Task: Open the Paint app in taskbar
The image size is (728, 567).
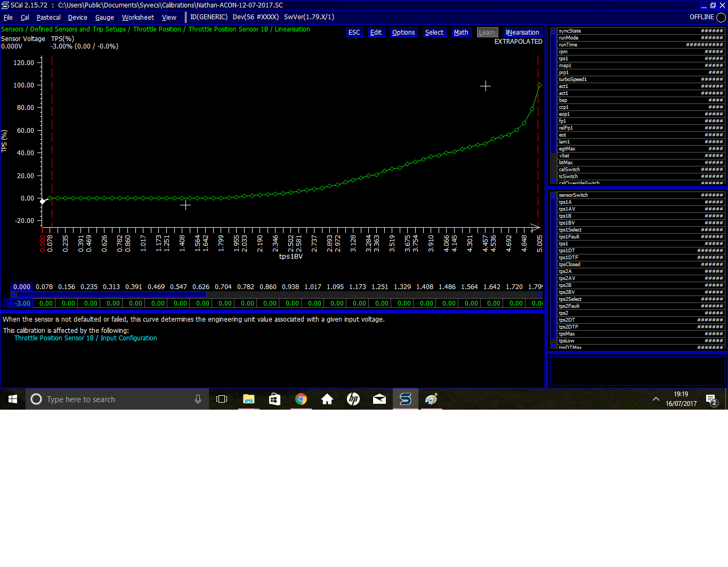Action: pos(431,399)
